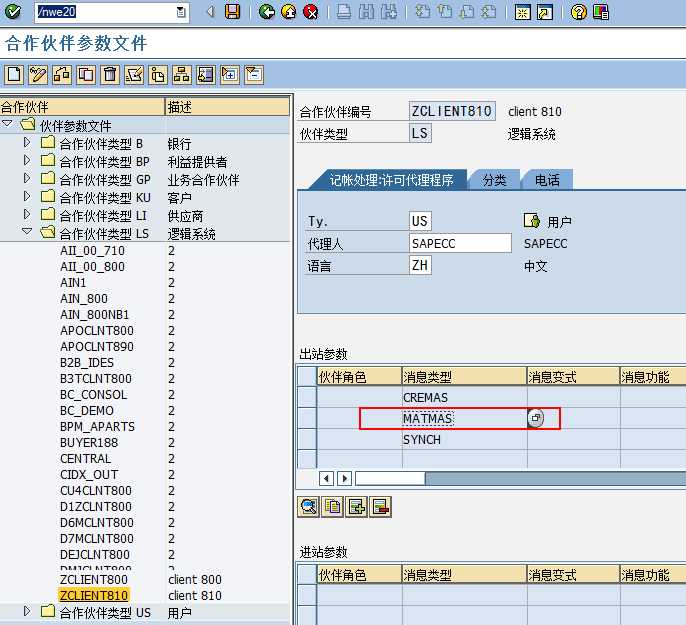This screenshot has height=625, width=686.
Task: Expand the 合作伙伴类型 LI node
Action: pyautogui.click(x=27, y=214)
